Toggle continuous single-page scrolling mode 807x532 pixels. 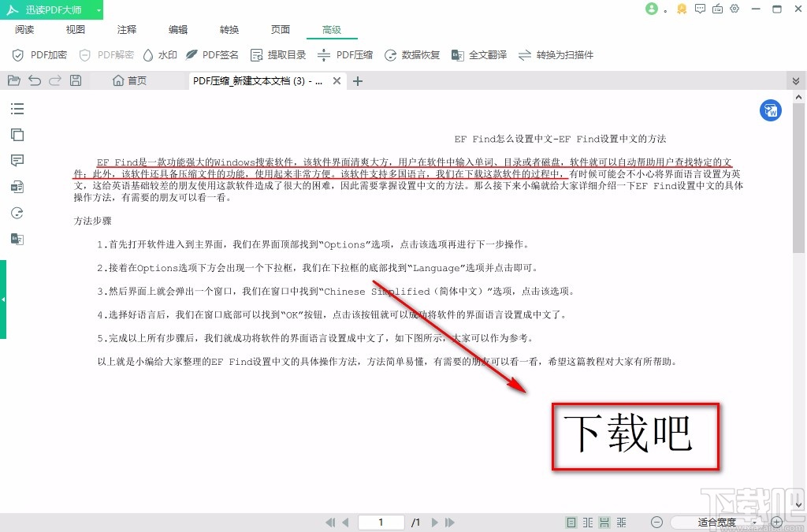tap(604, 523)
